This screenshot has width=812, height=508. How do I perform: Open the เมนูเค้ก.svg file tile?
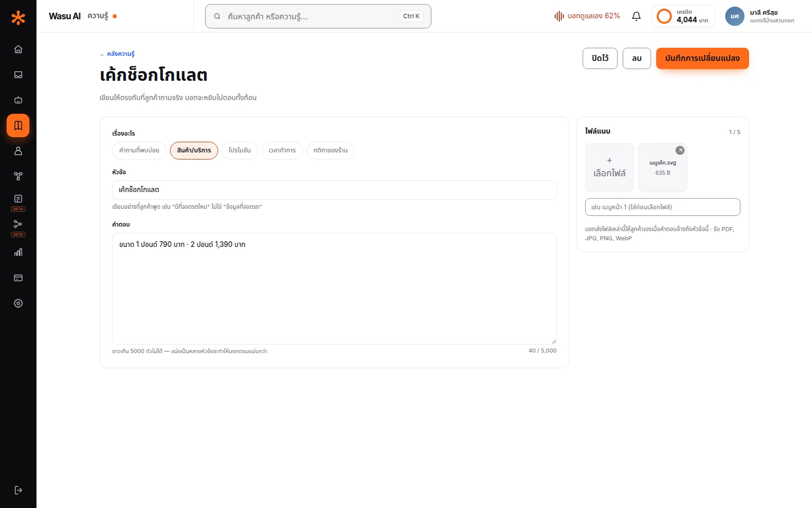(663, 168)
